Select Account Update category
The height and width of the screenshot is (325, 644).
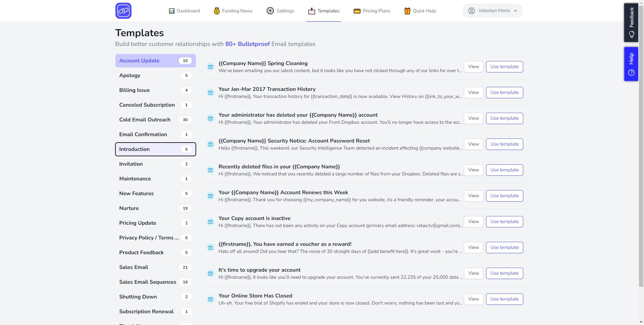click(155, 61)
